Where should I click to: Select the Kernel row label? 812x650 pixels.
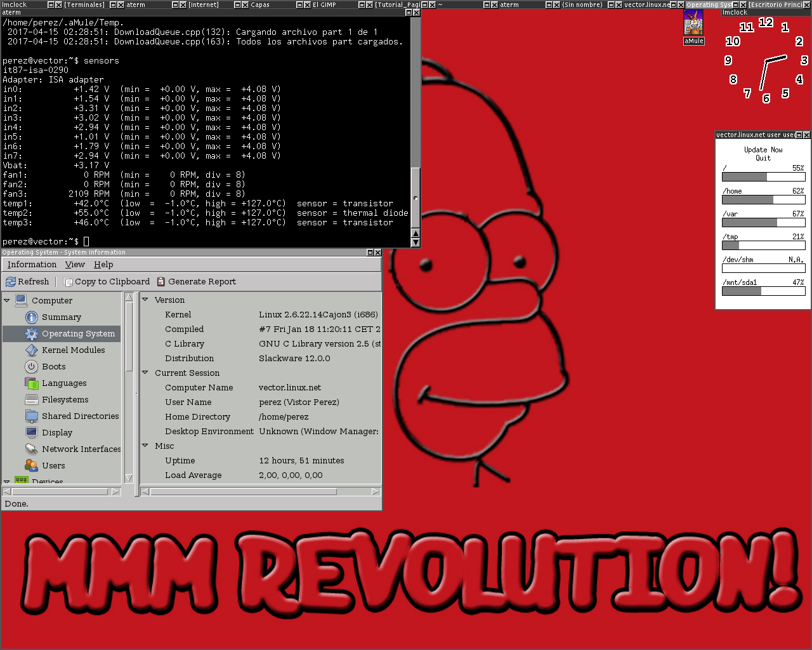(x=178, y=314)
